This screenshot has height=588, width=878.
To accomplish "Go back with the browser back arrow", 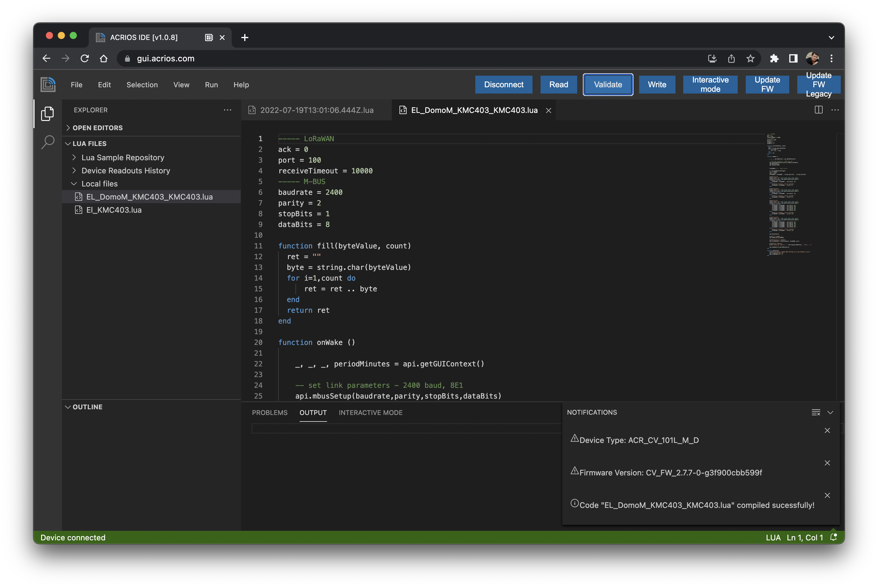I will coord(46,58).
